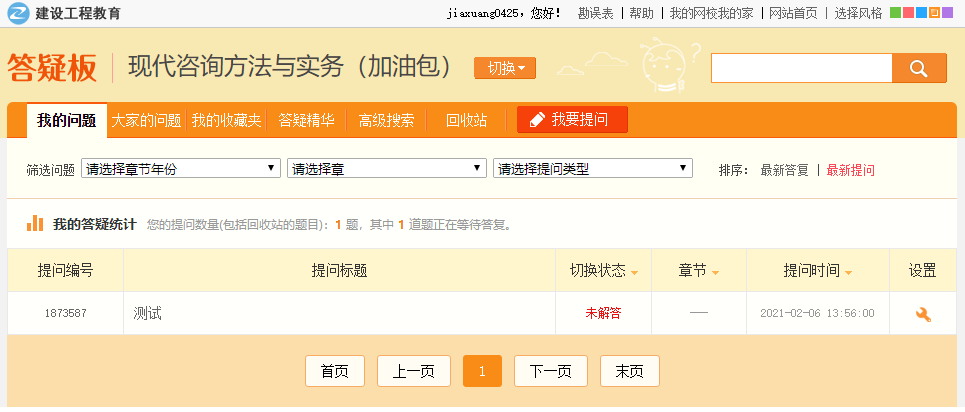
Task: Switch to 大家的问题 tab
Action: click(146, 120)
